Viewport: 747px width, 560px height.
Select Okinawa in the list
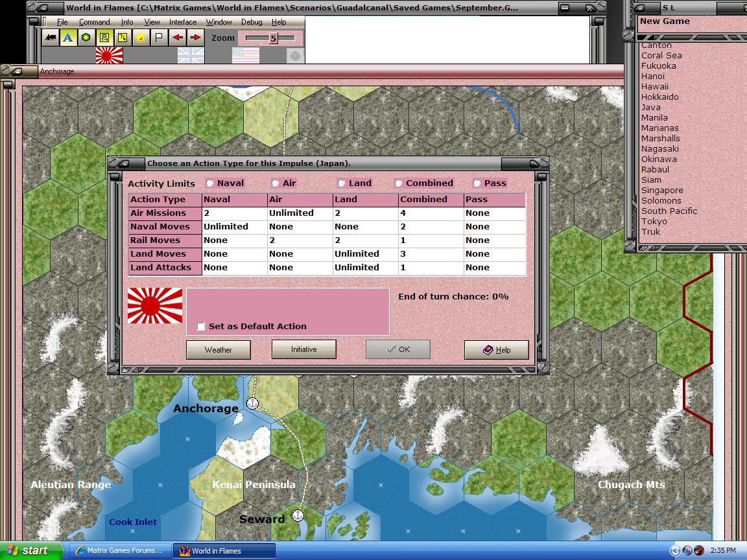click(x=658, y=159)
